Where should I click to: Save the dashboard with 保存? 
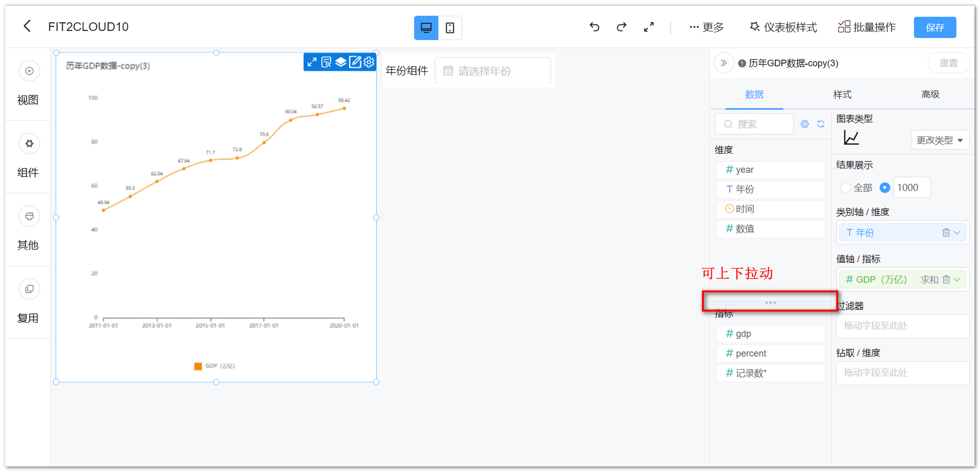935,27
